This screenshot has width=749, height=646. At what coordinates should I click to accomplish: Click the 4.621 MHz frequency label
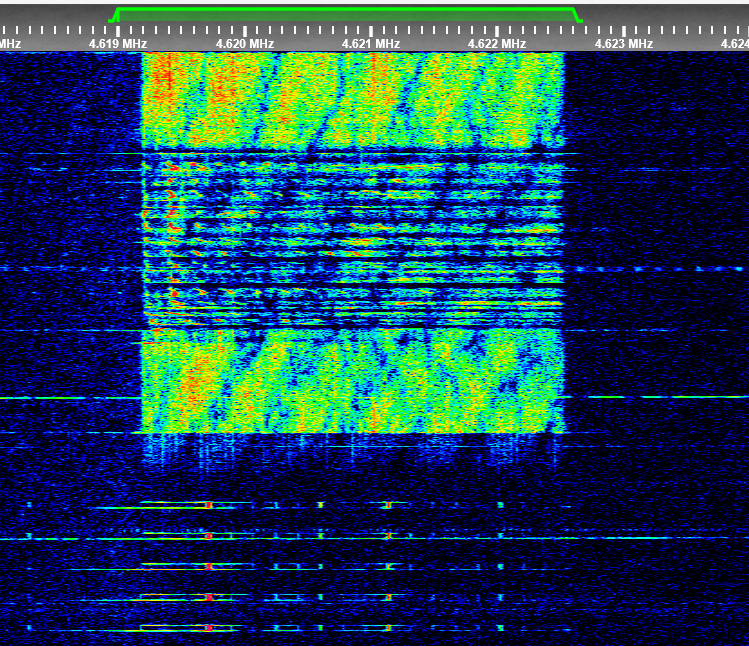371,44
